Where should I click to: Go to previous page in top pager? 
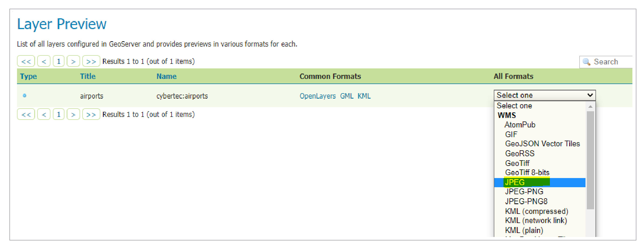pyautogui.click(x=44, y=61)
